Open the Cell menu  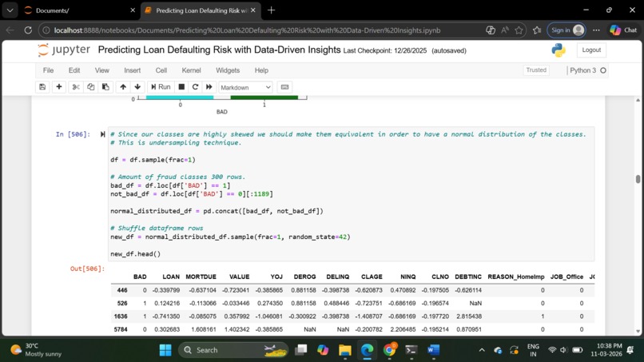[161, 70]
